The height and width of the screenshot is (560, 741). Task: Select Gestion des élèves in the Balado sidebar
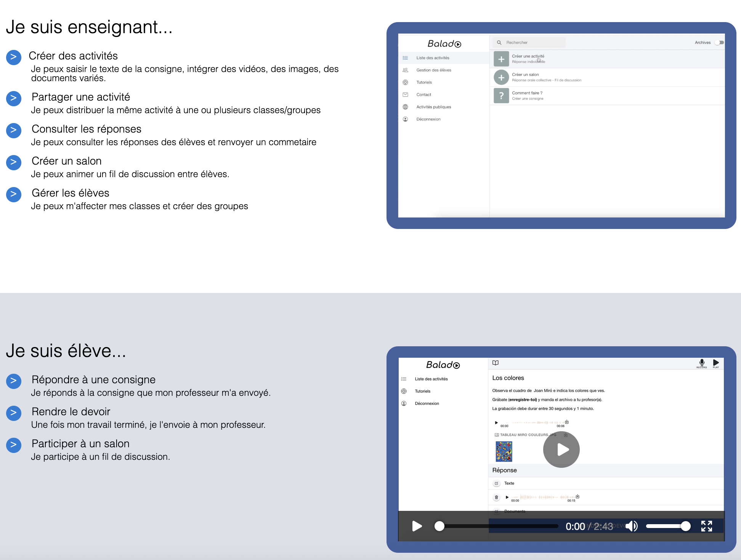433,70
